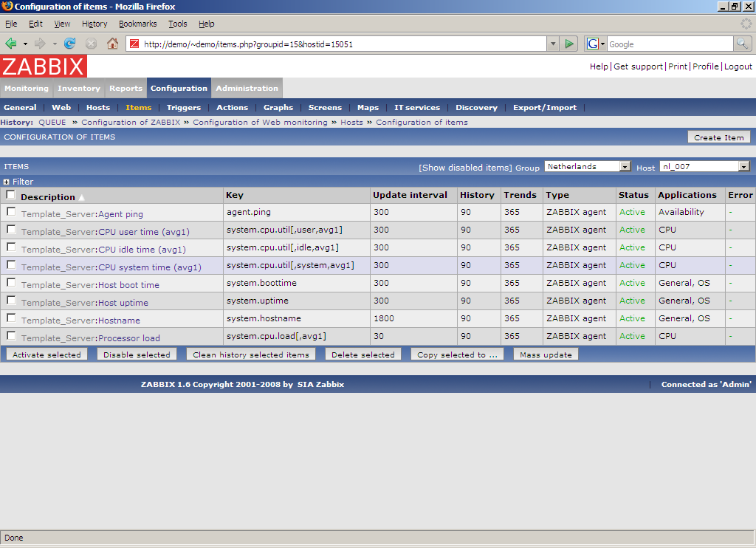
Task: Open the History menu
Action: point(94,24)
